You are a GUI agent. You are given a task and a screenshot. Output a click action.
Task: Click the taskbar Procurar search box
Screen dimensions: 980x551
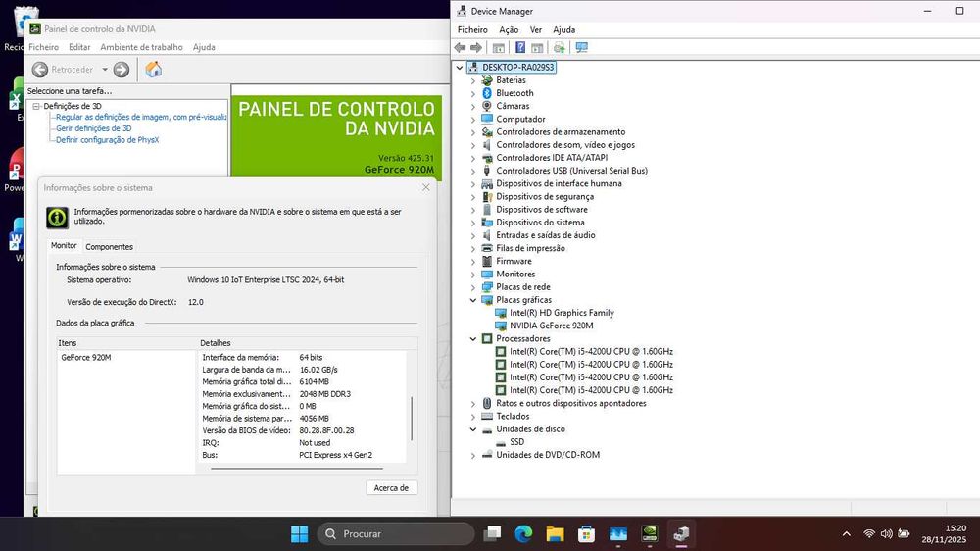[396, 534]
